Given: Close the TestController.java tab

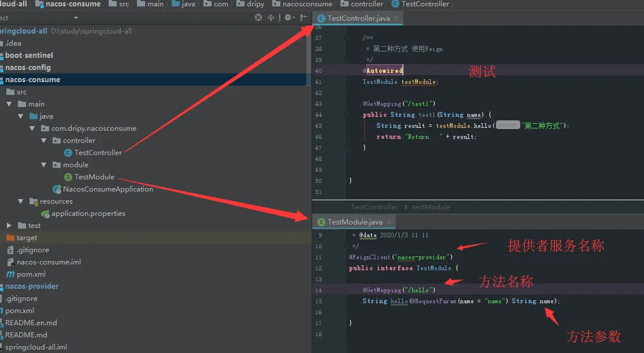Looking at the screenshot, I should tap(397, 18).
